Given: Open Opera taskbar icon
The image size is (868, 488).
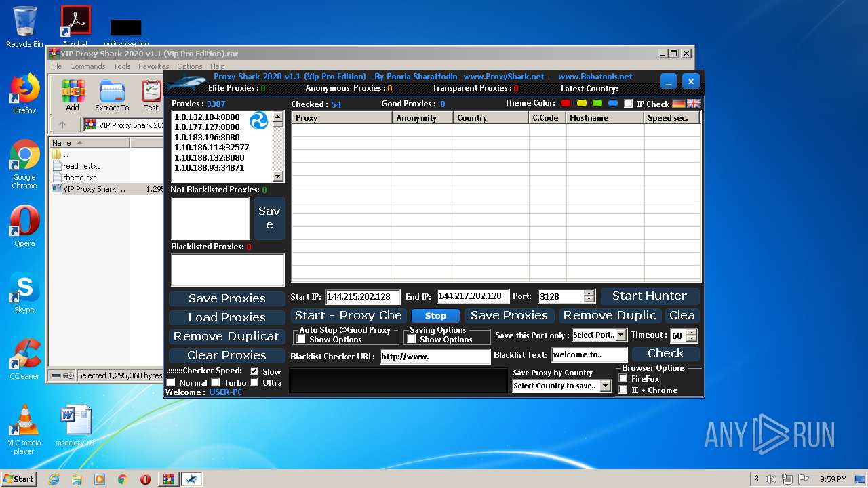Looking at the screenshot, I should pos(145,479).
